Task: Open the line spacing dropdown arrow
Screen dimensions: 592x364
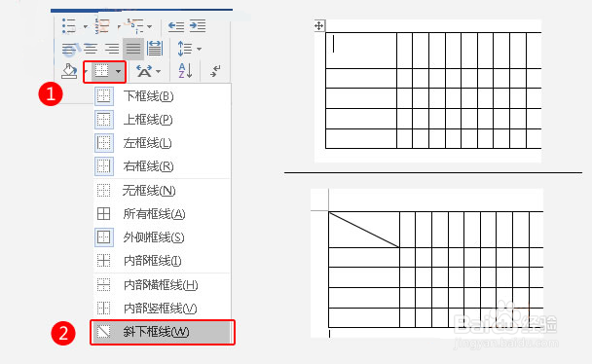Action: pos(199,49)
